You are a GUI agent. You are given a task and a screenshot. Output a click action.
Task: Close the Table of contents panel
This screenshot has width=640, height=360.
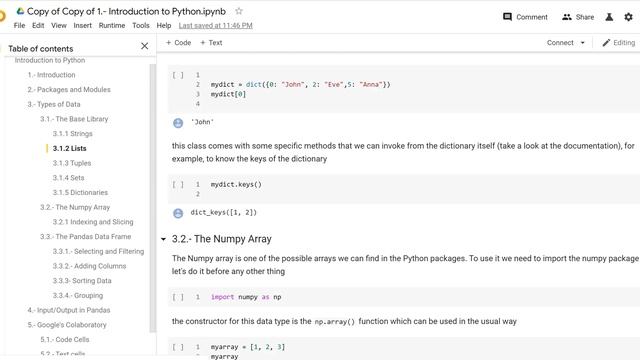click(x=144, y=46)
